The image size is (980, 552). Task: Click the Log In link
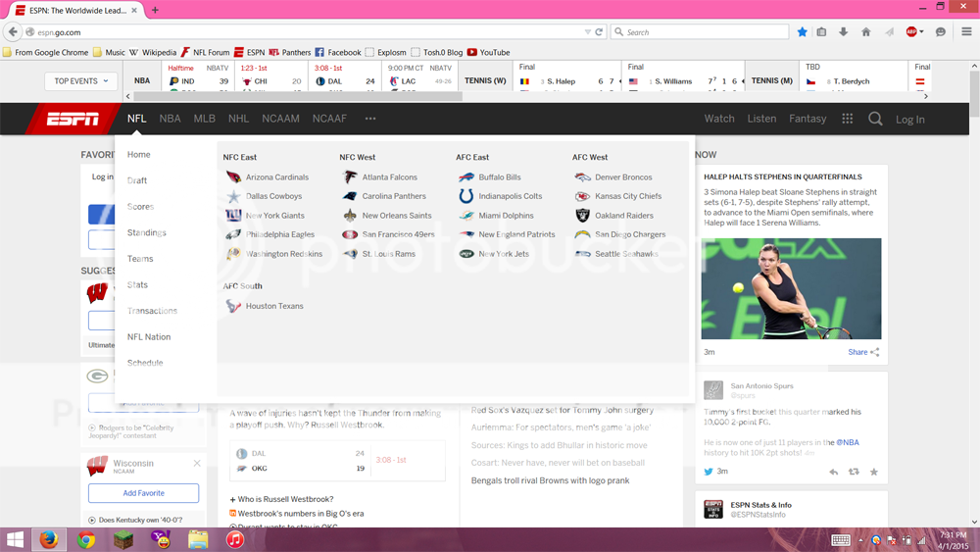tap(910, 120)
